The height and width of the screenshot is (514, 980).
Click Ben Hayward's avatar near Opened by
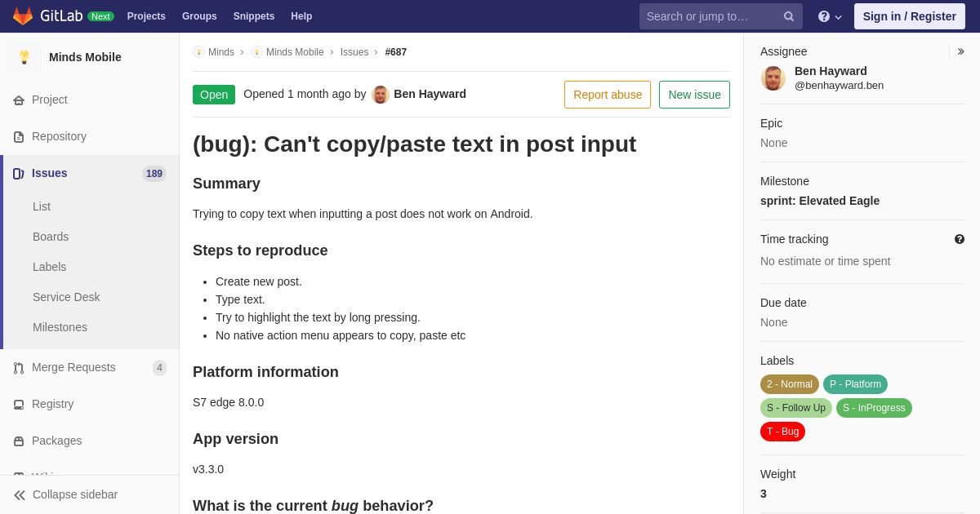381,95
